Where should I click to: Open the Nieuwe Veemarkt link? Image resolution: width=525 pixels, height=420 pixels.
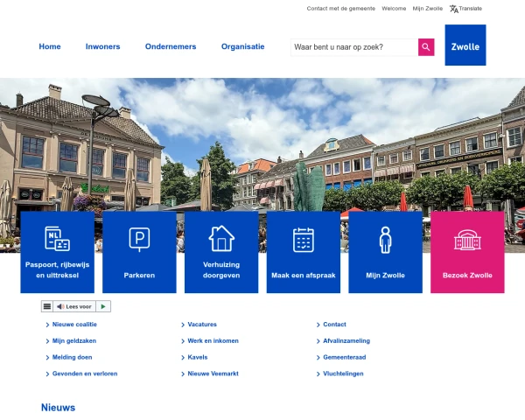213,374
